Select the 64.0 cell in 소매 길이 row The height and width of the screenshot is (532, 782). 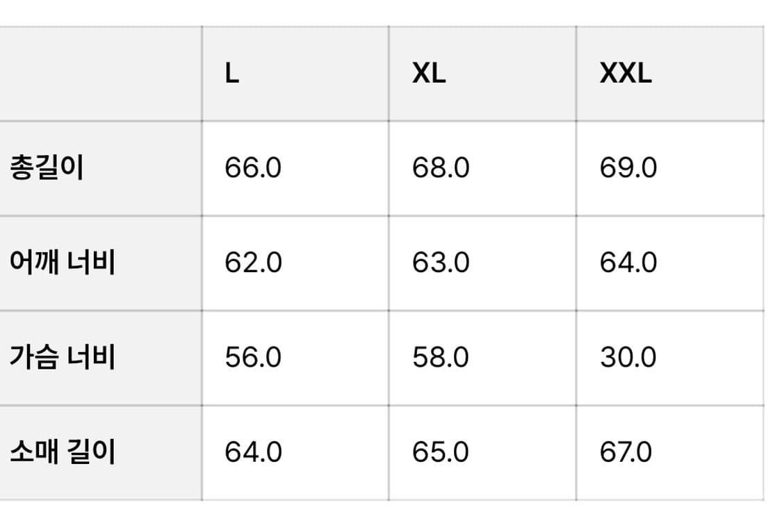pyautogui.click(x=253, y=452)
